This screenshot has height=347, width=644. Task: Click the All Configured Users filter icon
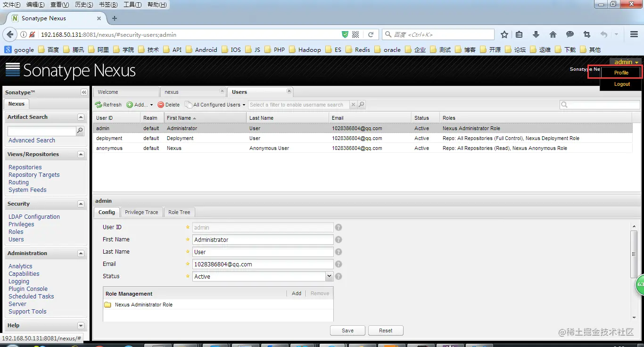pos(189,105)
